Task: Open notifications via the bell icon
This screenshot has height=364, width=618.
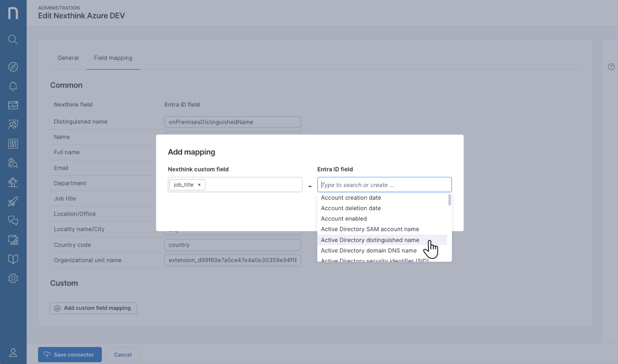Action: (x=13, y=86)
